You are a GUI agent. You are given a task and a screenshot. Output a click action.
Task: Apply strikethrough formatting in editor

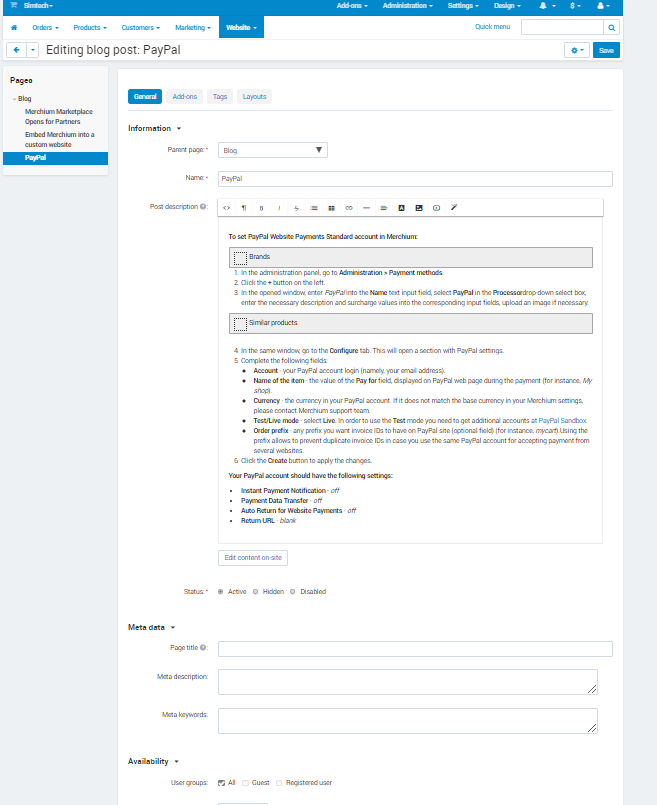click(x=296, y=208)
